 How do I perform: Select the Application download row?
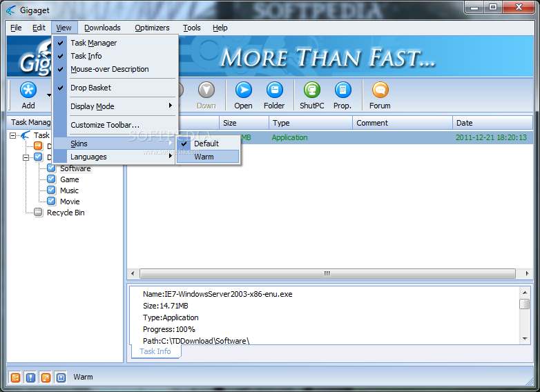tap(330, 137)
